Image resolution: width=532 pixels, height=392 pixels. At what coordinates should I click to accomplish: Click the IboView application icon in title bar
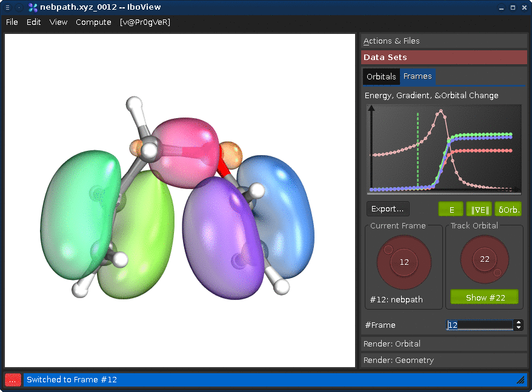33,7
